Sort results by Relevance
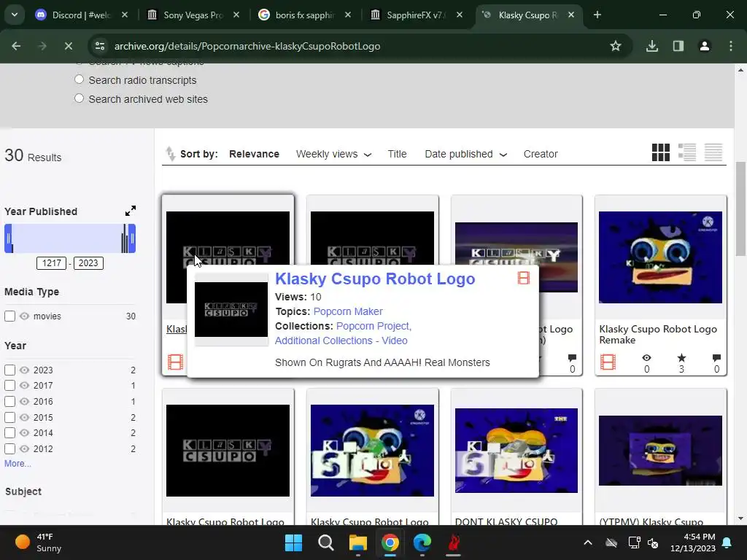Image resolution: width=747 pixels, height=560 pixels. tap(254, 154)
